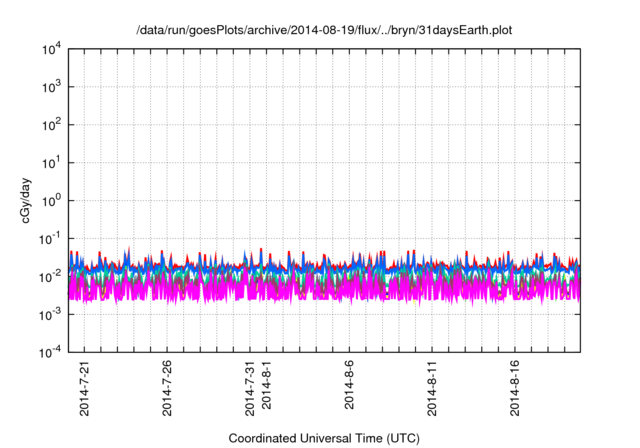Click the 10^-4 y-axis tick label
This screenshot has width=640, height=448.
tap(51, 351)
